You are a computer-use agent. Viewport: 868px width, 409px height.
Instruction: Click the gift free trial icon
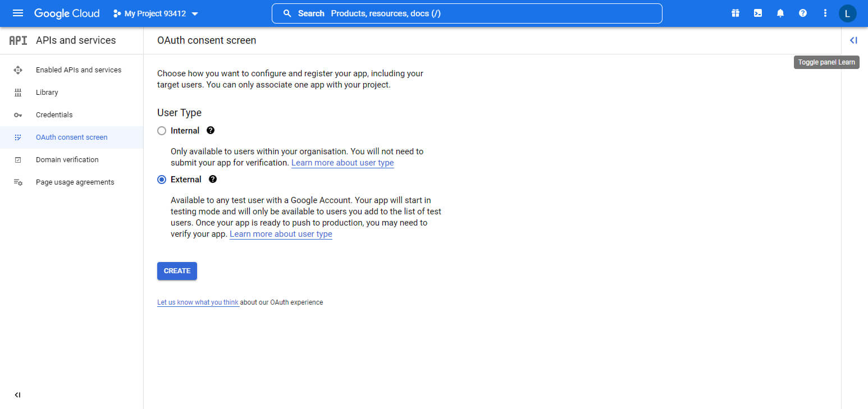tap(735, 13)
